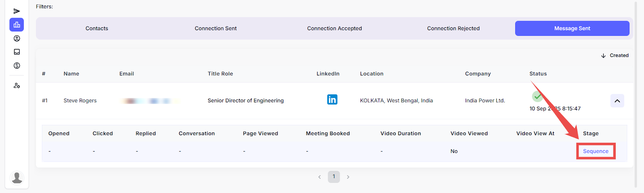Go to the next page arrow
The height and width of the screenshot is (193, 644).
(x=348, y=177)
